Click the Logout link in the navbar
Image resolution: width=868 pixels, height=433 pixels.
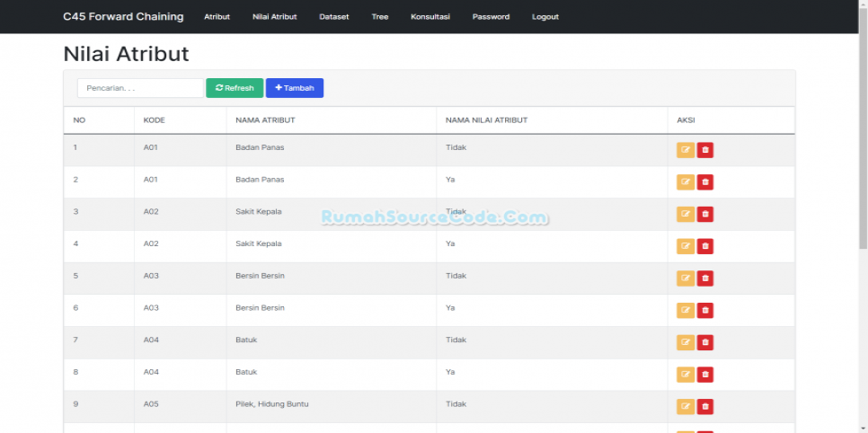pos(545,17)
